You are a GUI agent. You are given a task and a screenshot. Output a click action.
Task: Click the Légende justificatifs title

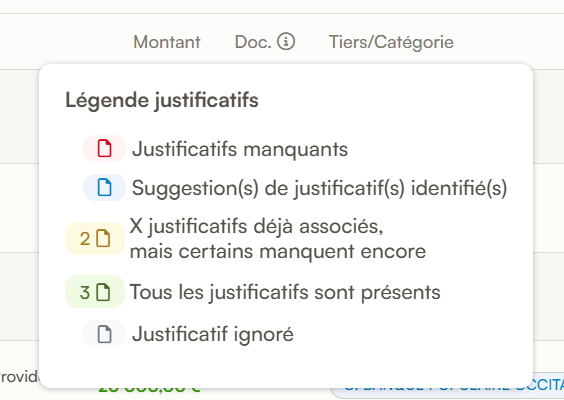coord(162,100)
